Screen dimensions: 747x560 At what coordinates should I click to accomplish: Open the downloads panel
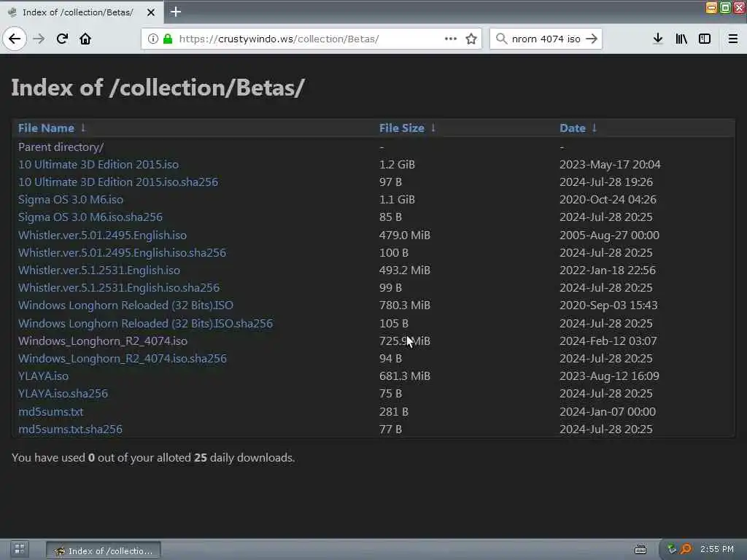coord(658,39)
